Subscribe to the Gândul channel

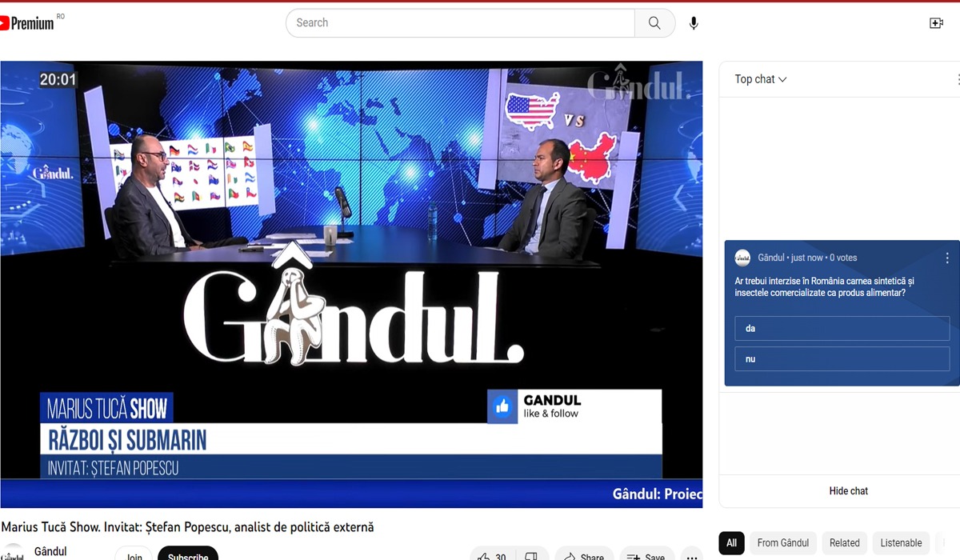[188, 554]
